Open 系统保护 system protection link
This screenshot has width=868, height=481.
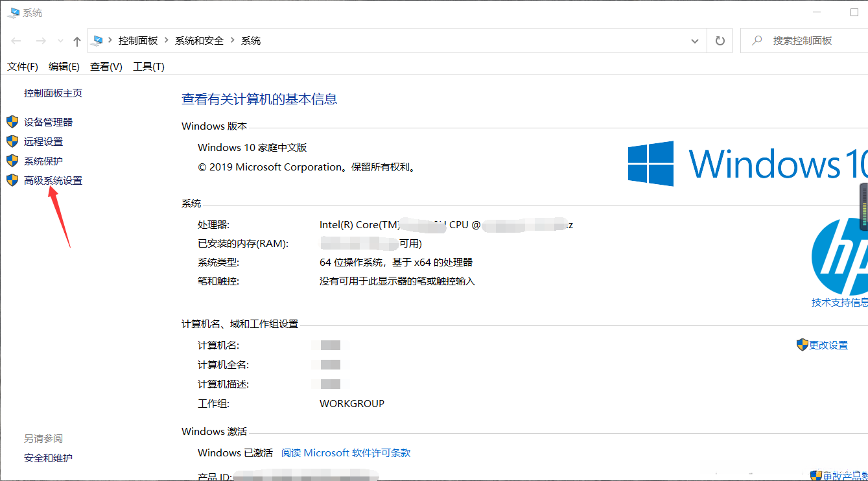tap(43, 161)
